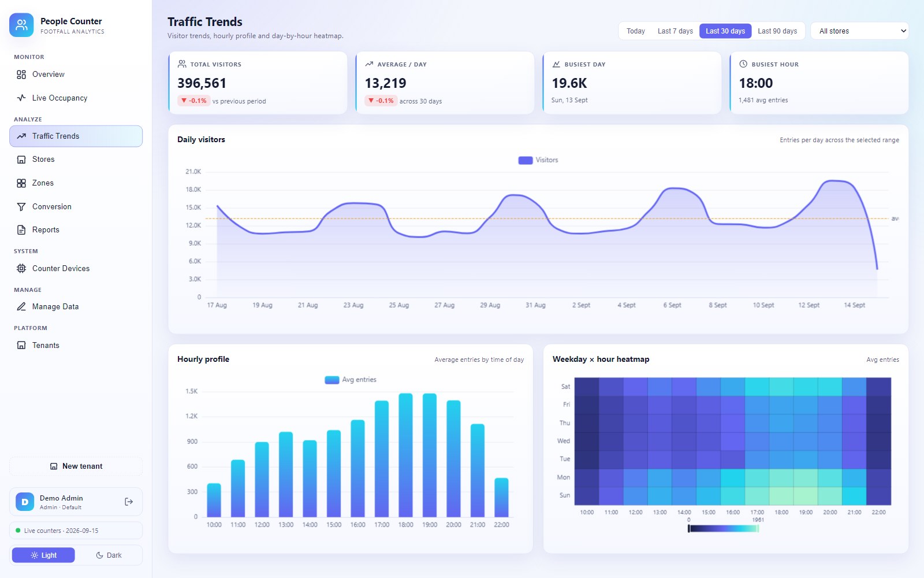Click the Traffic Trends arrow icon
Viewport: 924px width, 578px height.
click(x=21, y=136)
